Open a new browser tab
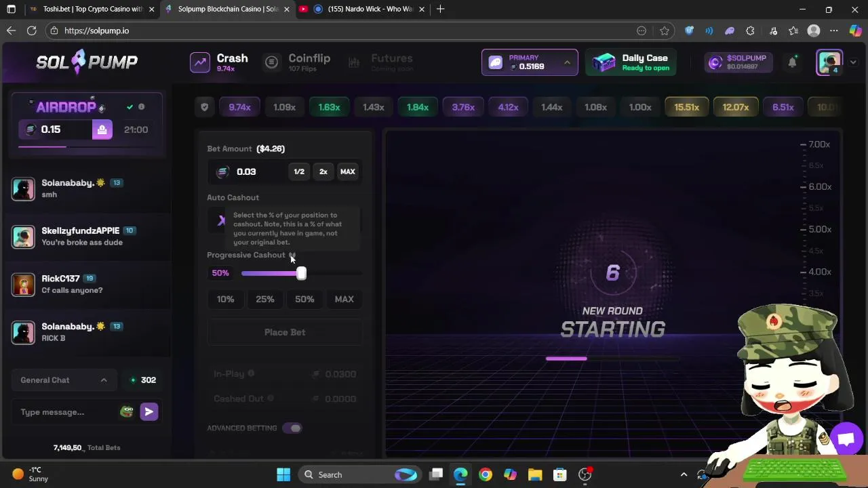Screen dimensions: 868x488 click(440, 9)
